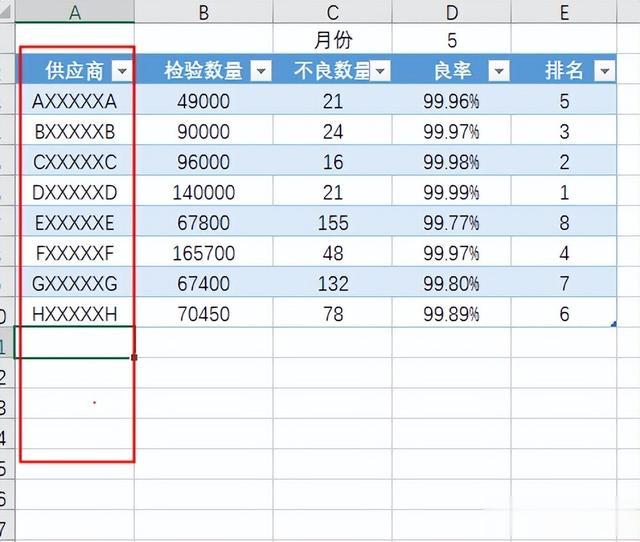Viewport: 640px width, 542px height.
Task: Click the 检验数量 header cell
Action: 204,69
